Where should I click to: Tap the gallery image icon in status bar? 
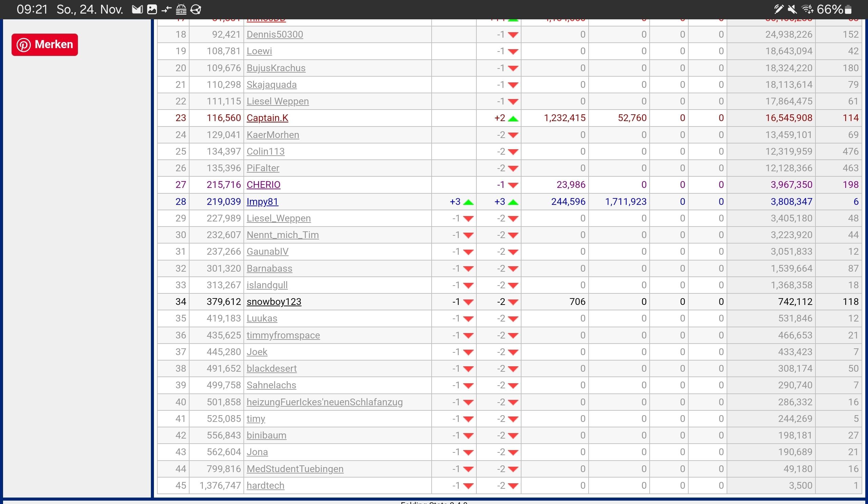pos(152,9)
